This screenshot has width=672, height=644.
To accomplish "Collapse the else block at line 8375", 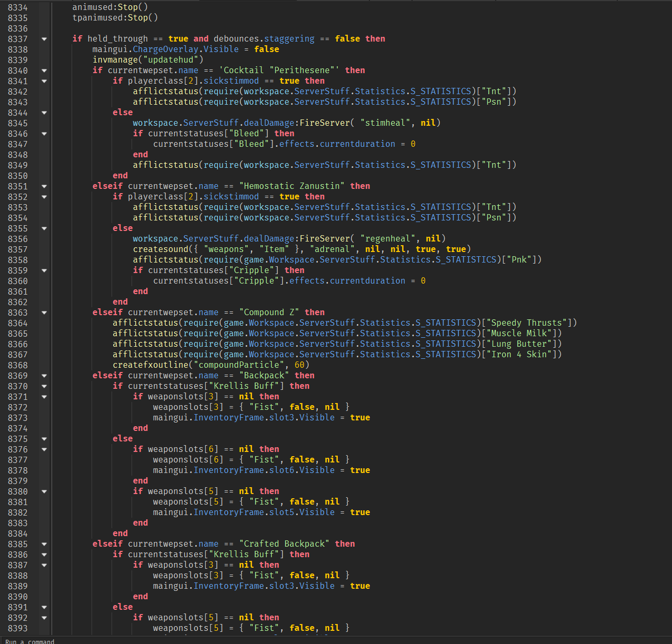I will point(44,439).
